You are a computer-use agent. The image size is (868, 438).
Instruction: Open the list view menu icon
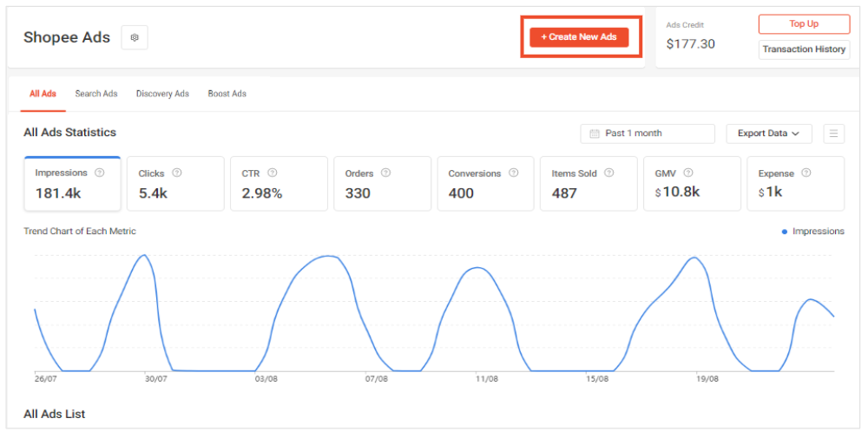[x=833, y=134]
